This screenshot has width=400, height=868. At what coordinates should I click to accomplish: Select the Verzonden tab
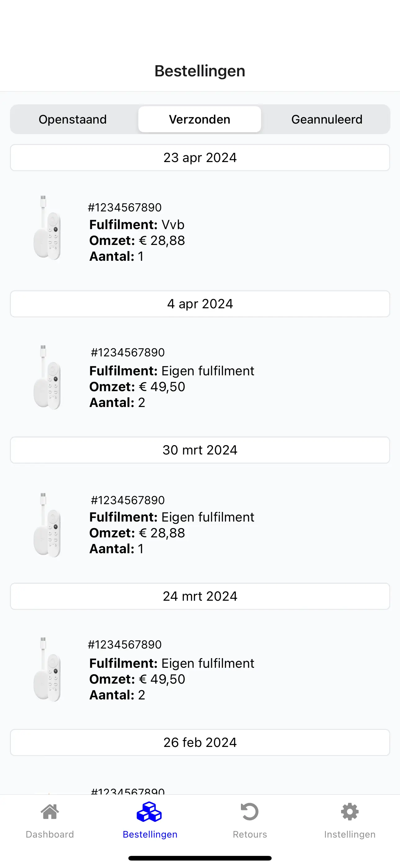point(200,119)
